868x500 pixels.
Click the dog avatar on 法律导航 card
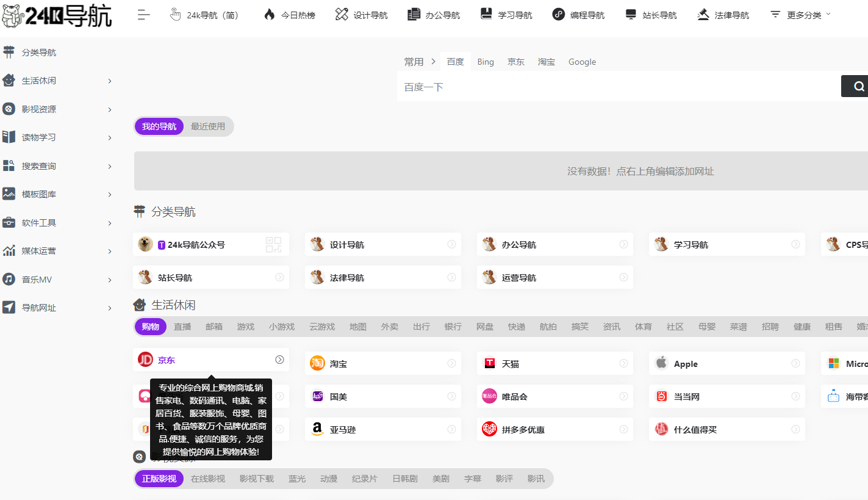[x=317, y=277]
